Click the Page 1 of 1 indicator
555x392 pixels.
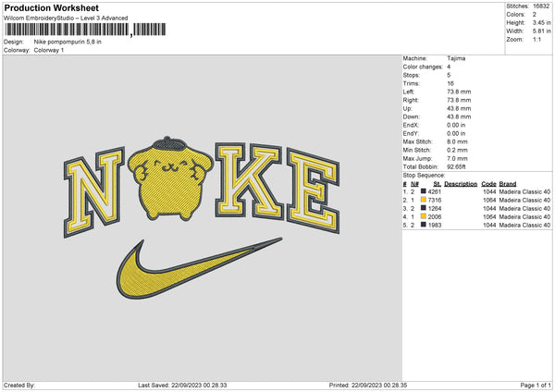536,386
